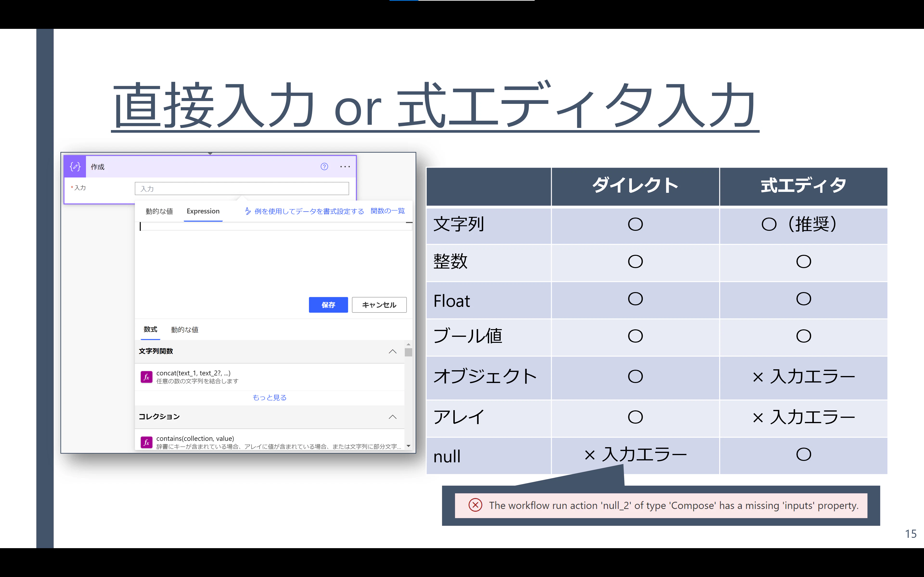Click the キャンセル button
This screenshot has height=577, width=924.
(379, 305)
